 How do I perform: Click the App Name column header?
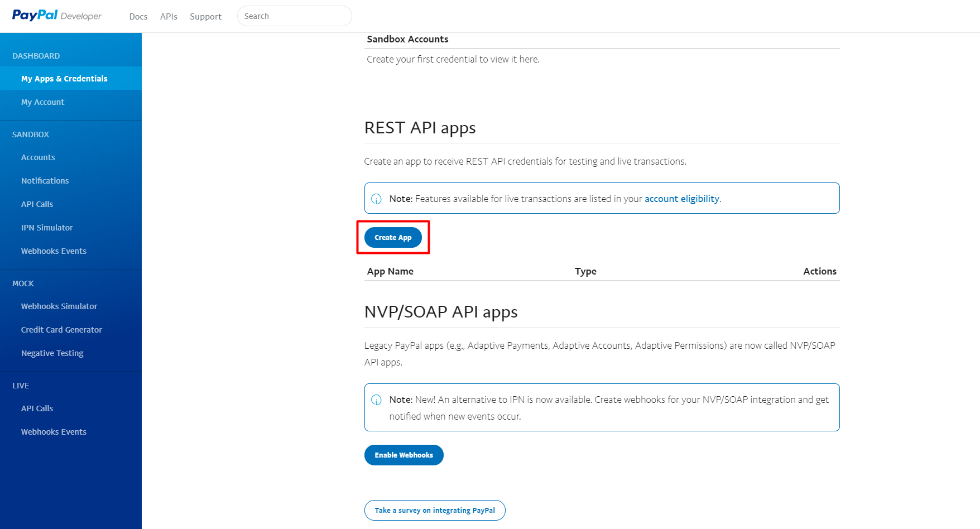pos(390,271)
